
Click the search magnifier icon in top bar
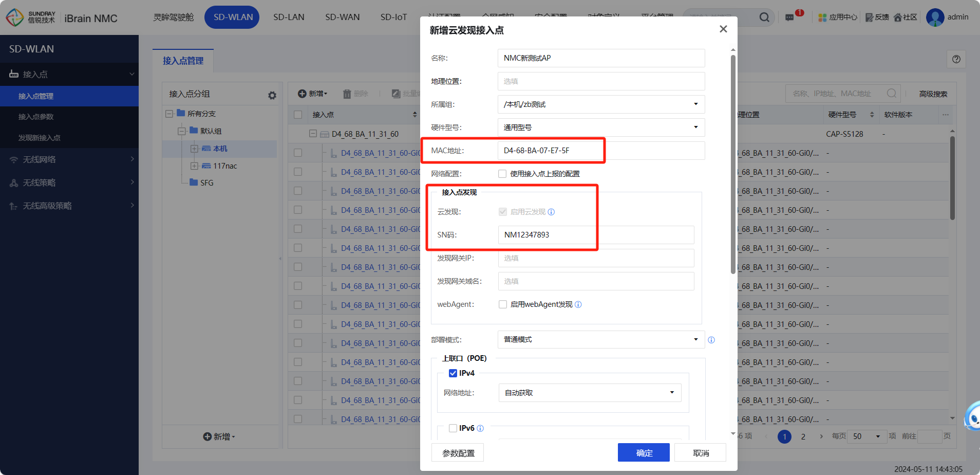[764, 17]
